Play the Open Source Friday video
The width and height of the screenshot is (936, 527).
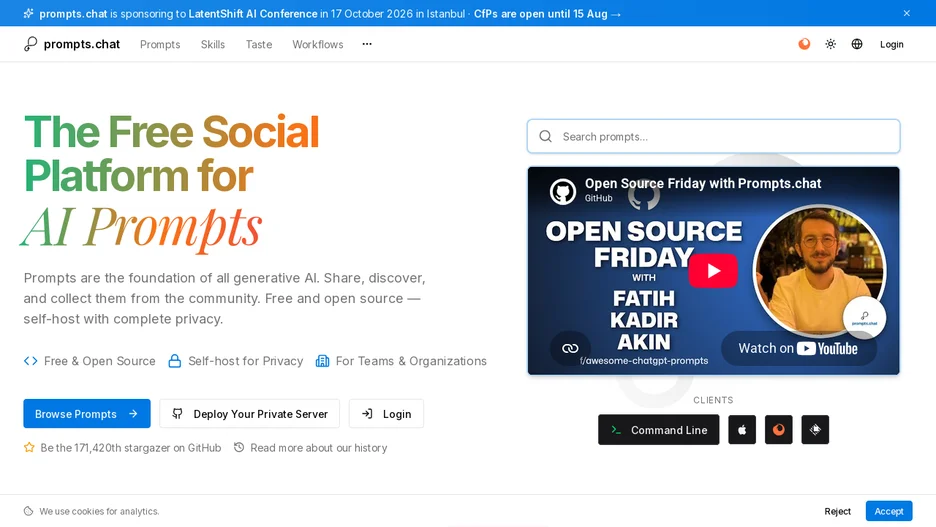pos(713,271)
